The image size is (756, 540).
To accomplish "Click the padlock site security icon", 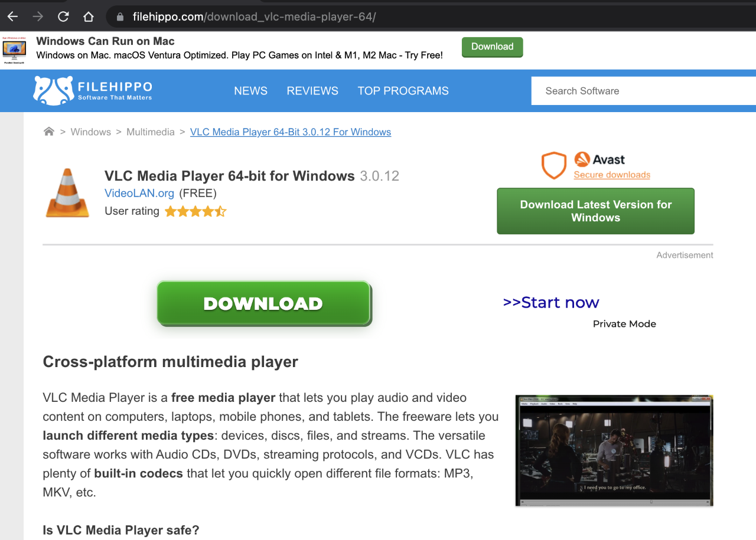I will tap(120, 17).
